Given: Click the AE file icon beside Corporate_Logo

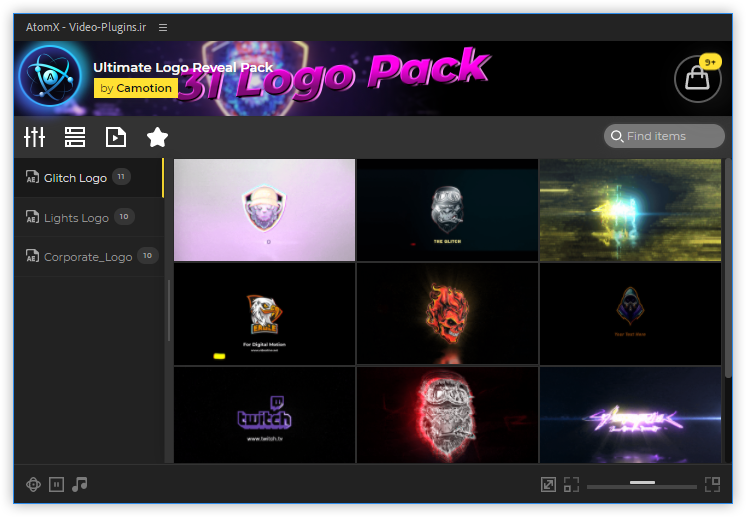Looking at the screenshot, I should click(32, 256).
